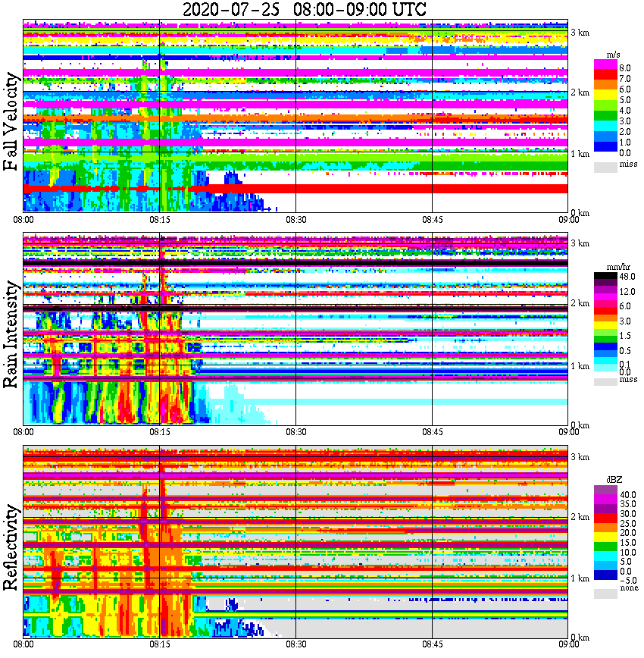
Task: Pick the gray miss swatch in m/s legend
Action: [605, 167]
